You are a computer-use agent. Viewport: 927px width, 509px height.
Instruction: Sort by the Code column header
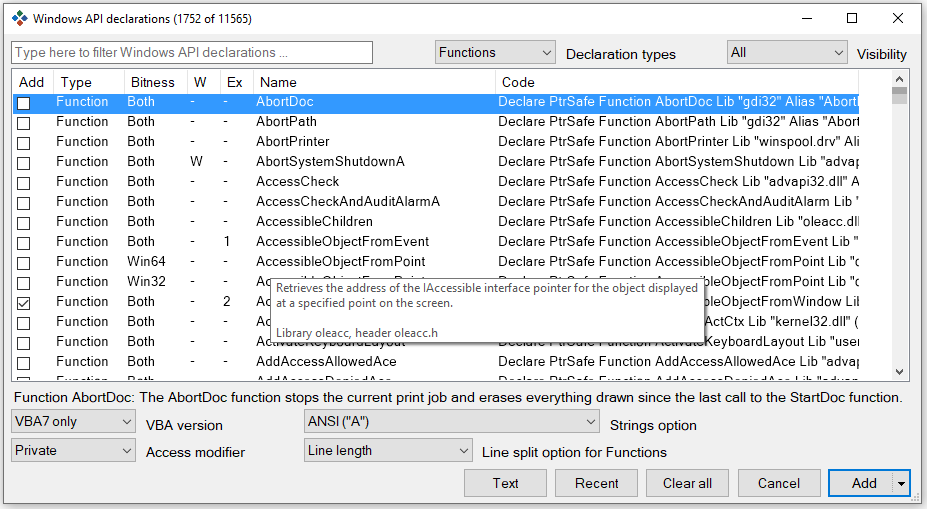click(677, 82)
